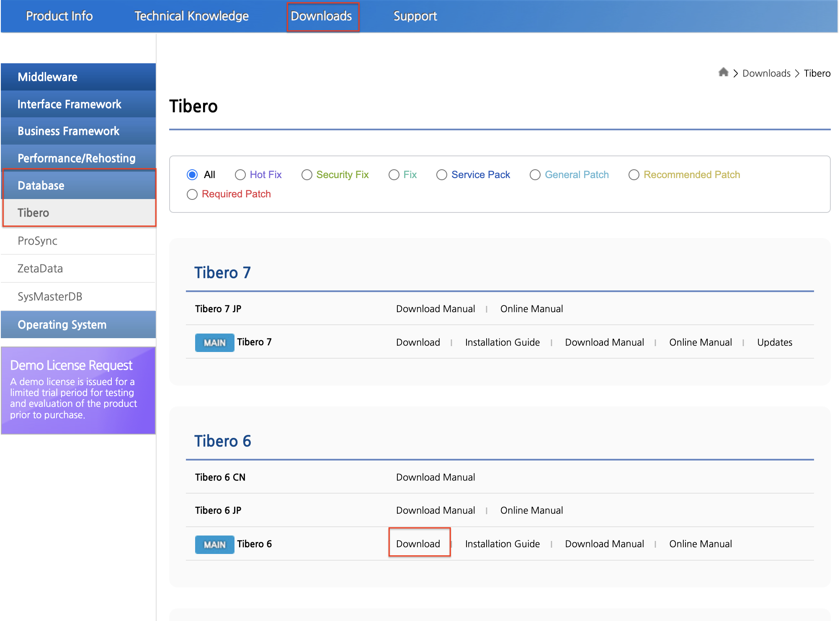Expand the Performance/Rehosting sidebar category
Screen dimensions: 840x621
pos(78,158)
